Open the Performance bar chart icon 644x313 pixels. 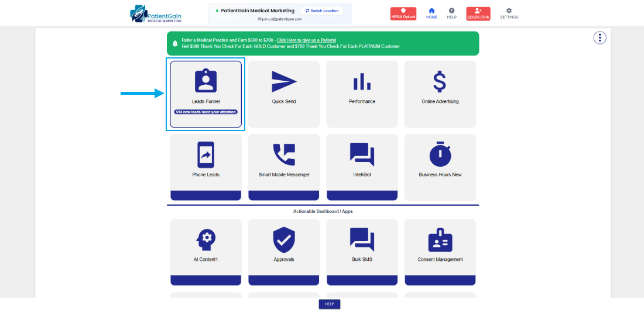362,82
